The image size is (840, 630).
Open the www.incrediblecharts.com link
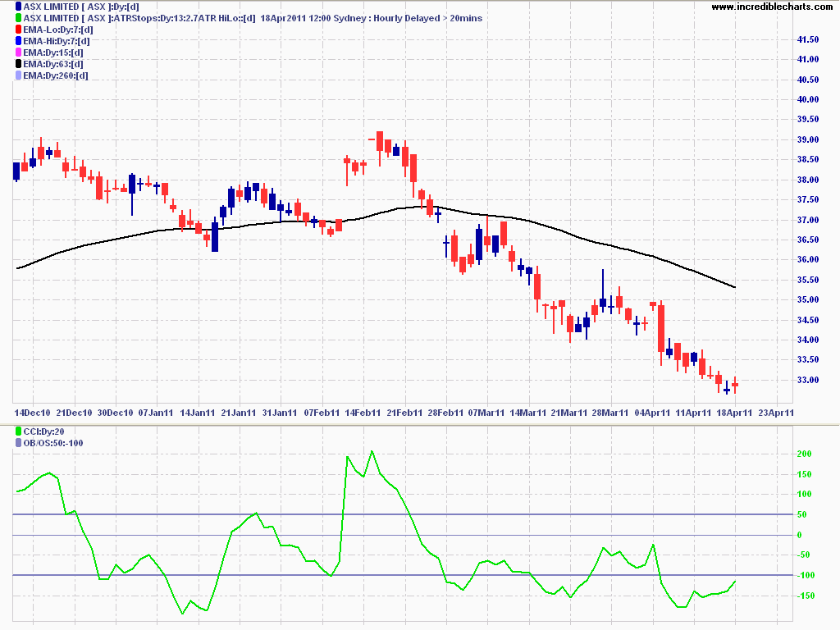tap(774, 7)
